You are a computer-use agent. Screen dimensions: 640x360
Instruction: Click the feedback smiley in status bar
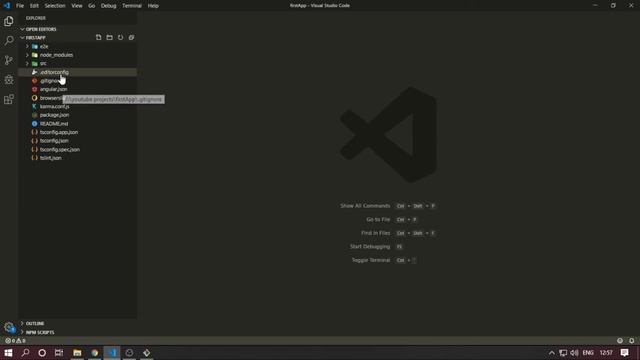click(620, 340)
